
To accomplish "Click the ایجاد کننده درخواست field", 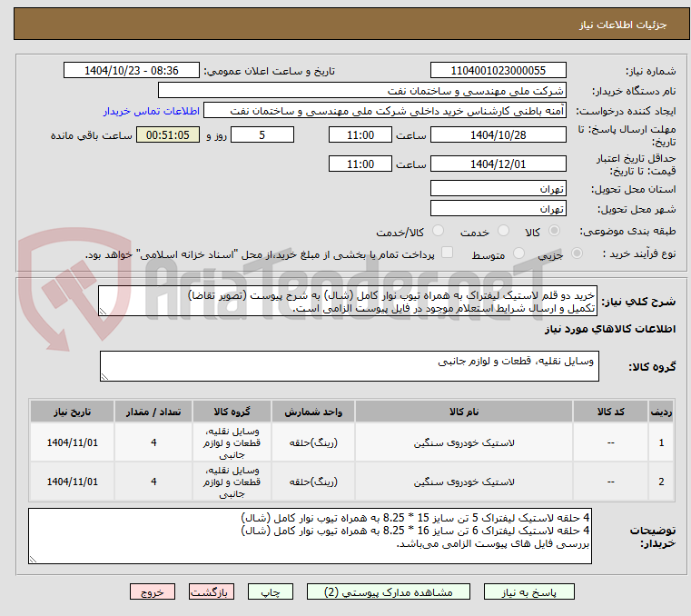I will (385, 111).
